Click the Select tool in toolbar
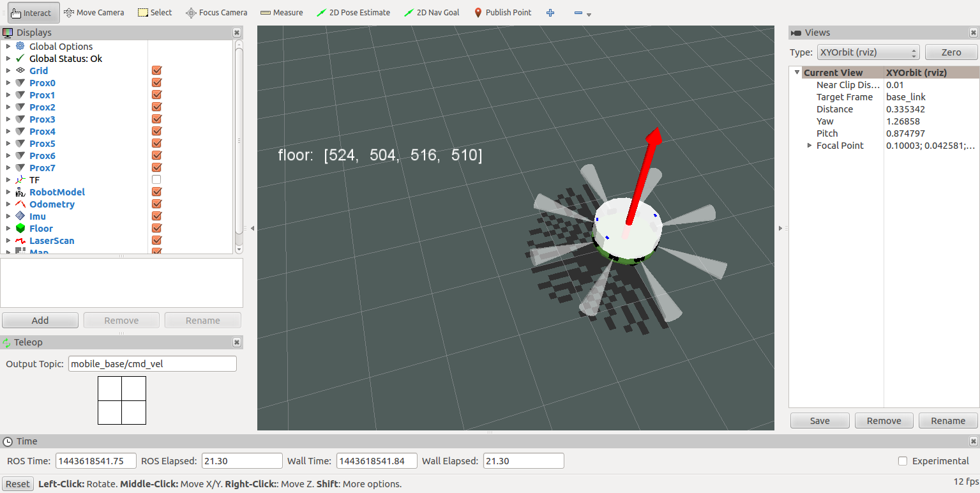Image resolution: width=980 pixels, height=493 pixels. point(155,13)
